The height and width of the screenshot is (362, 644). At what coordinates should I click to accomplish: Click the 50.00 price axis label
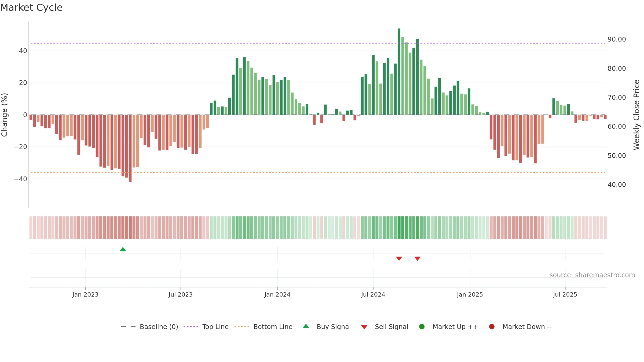click(x=617, y=156)
